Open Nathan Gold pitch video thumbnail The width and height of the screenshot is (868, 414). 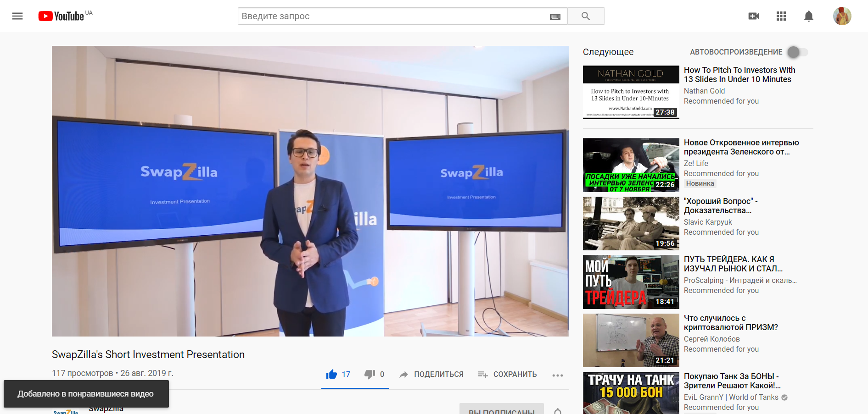631,92
